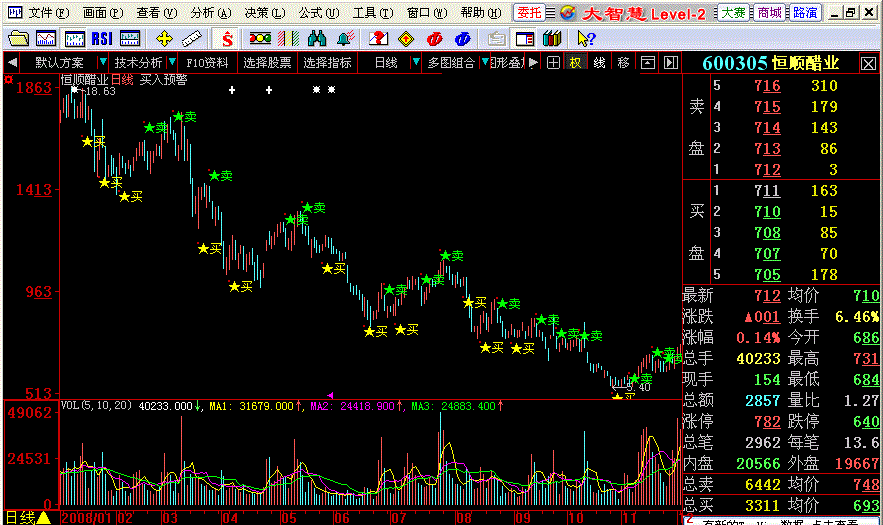Click the yellow triangle next to bottom 日线

(43, 517)
